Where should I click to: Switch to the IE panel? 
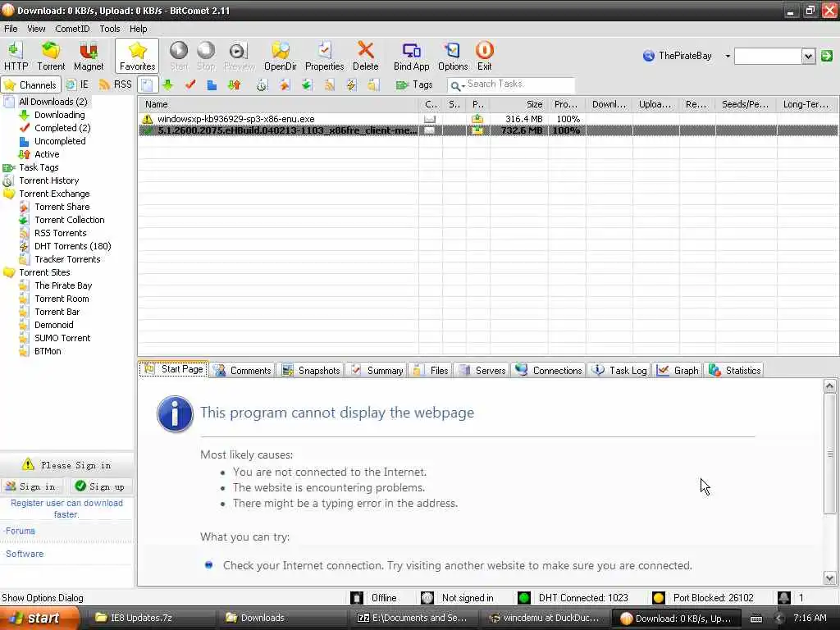tap(78, 84)
